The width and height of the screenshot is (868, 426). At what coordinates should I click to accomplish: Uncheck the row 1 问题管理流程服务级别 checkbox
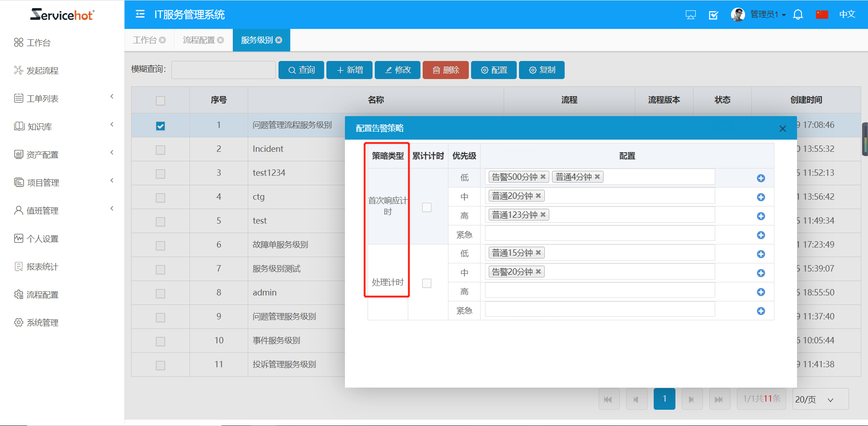pos(160,126)
